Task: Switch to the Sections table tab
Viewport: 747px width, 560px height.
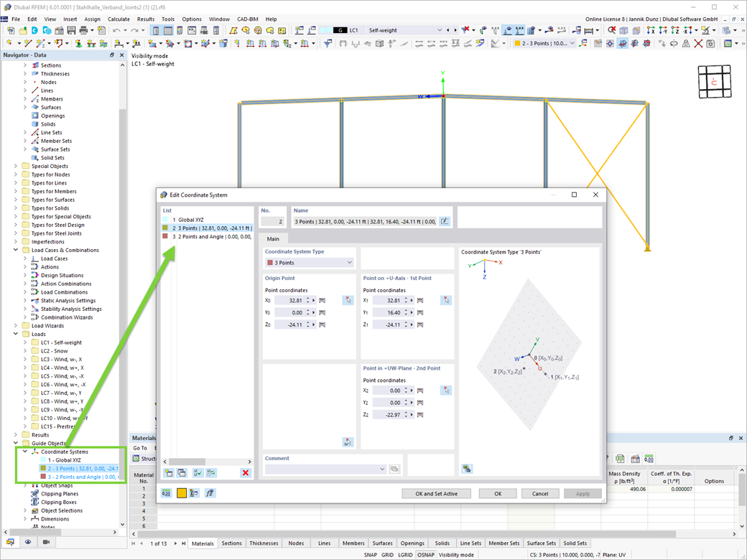Action: tap(231, 543)
